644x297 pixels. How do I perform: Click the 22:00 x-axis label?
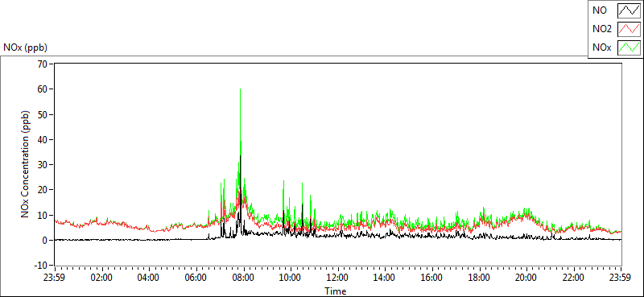coord(574,277)
